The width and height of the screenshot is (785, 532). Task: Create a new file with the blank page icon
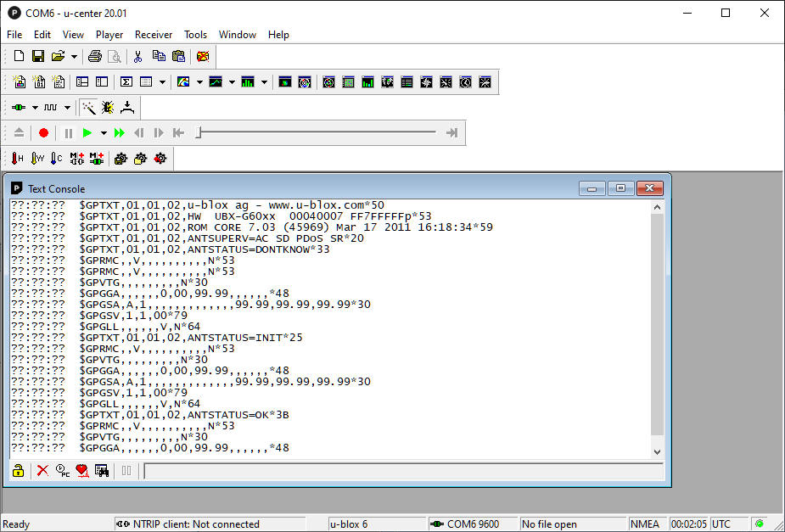[x=19, y=56]
